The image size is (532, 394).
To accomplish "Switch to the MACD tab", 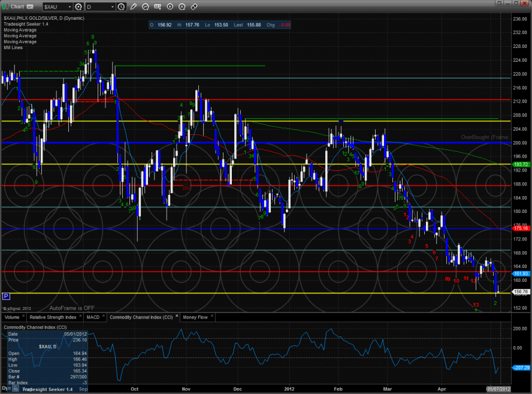I will point(93,316).
